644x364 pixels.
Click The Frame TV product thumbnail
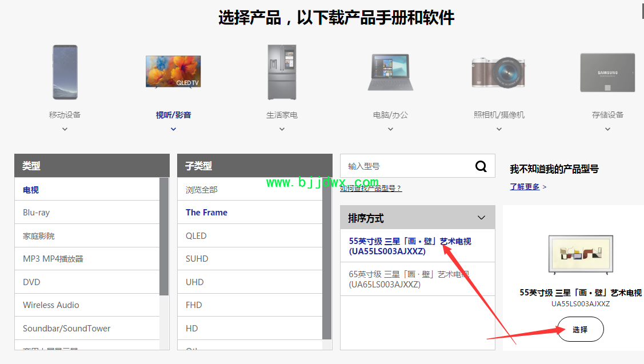[581, 255]
